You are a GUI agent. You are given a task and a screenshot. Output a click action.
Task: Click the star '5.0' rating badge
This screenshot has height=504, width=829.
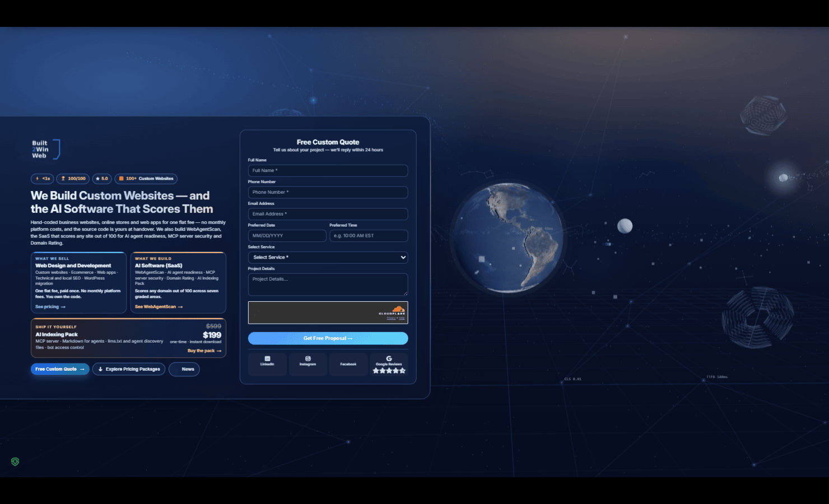click(102, 179)
